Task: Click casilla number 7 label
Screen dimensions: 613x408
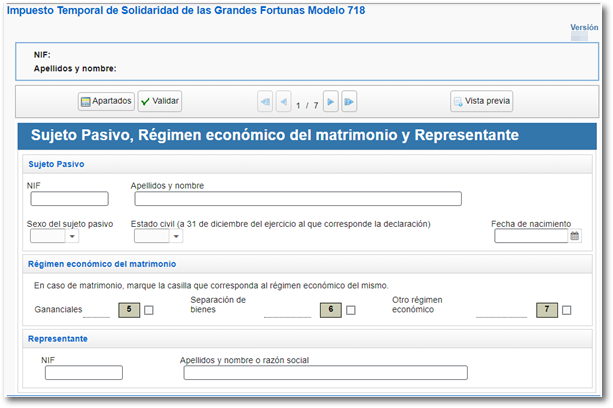Action: (547, 310)
